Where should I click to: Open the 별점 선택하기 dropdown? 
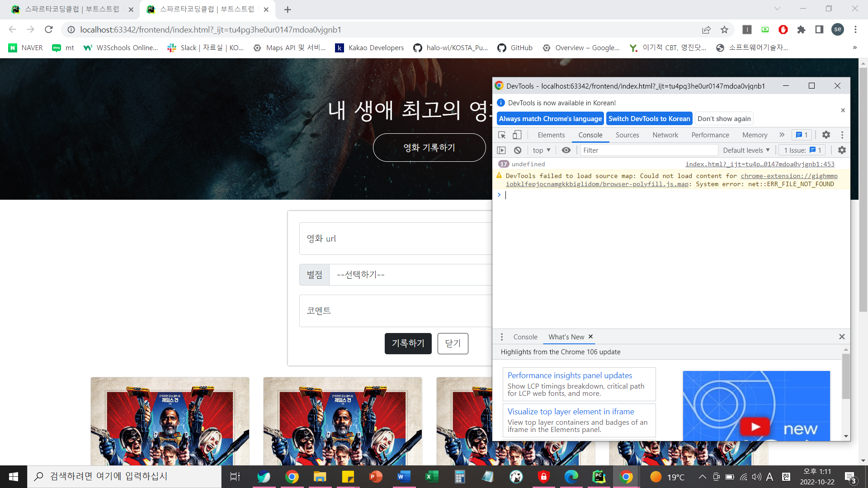pyautogui.click(x=410, y=275)
